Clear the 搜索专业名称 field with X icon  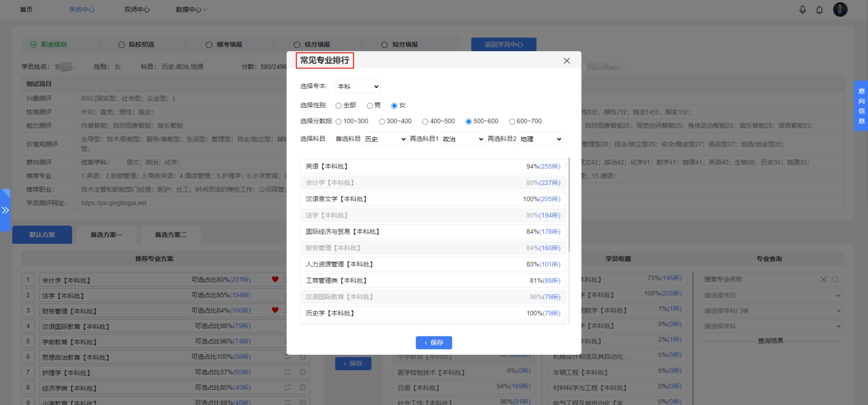click(824, 279)
